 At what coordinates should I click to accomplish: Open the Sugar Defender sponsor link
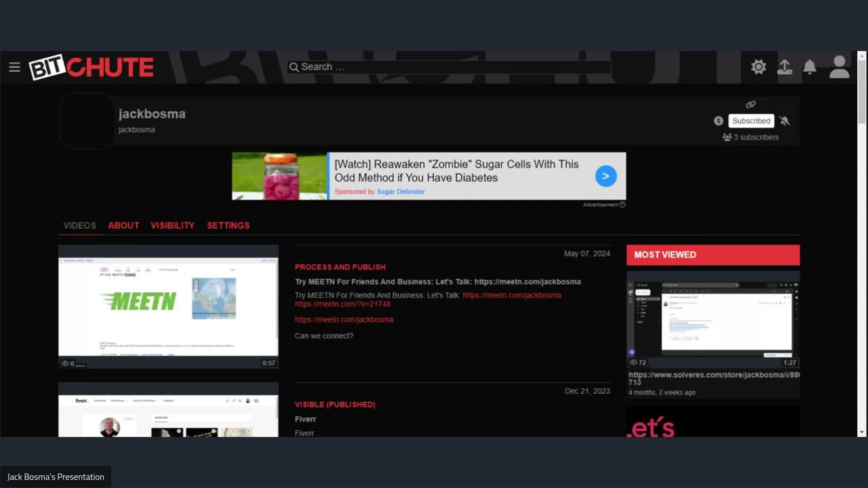point(401,192)
